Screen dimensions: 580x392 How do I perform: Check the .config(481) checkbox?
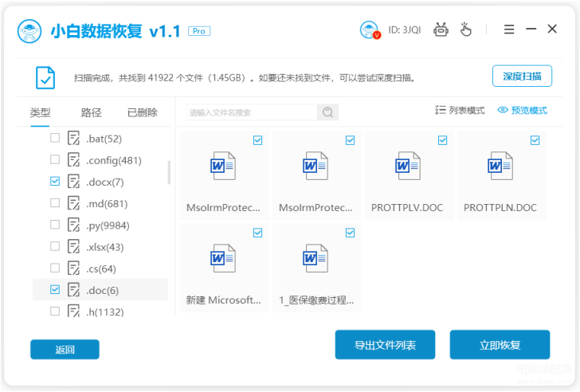click(x=55, y=159)
